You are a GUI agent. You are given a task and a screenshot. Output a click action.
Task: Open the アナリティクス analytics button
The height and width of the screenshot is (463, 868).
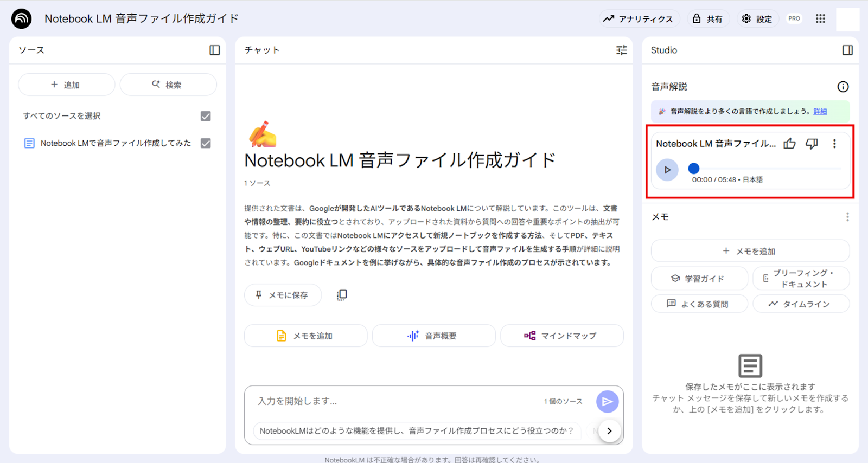coord(638,19)
